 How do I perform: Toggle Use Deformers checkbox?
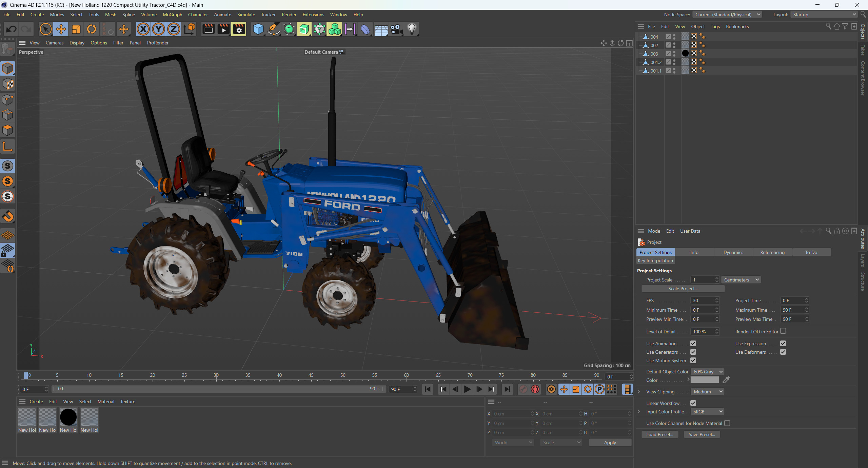pyautogui.click(x=783, y=352)
